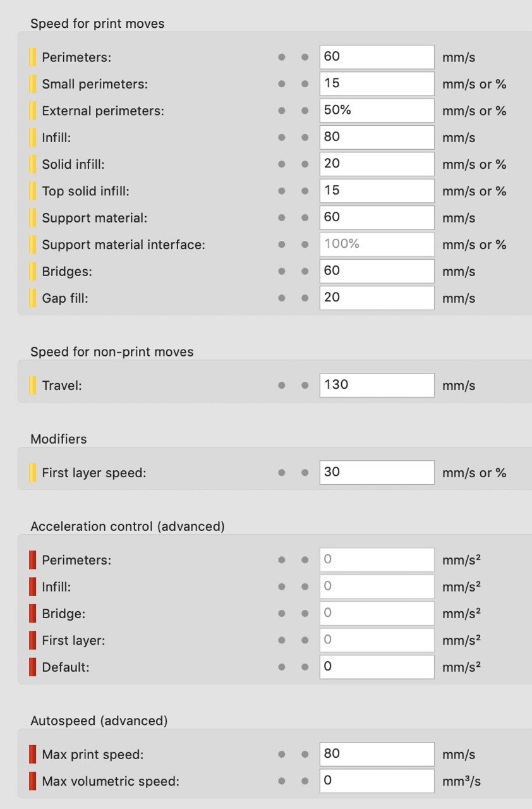Click the Top solid infill speed field

[377, 191]
